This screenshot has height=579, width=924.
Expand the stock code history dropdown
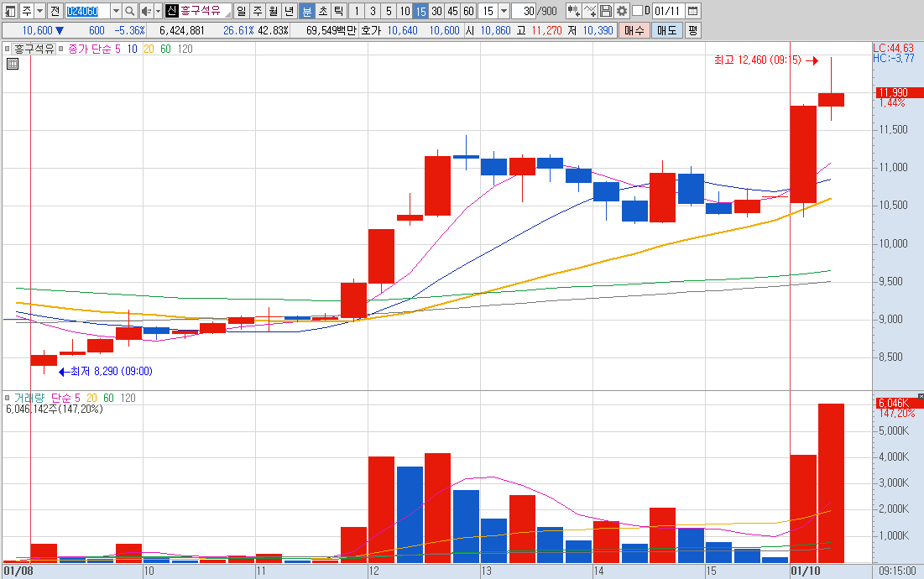pos(116,11)
